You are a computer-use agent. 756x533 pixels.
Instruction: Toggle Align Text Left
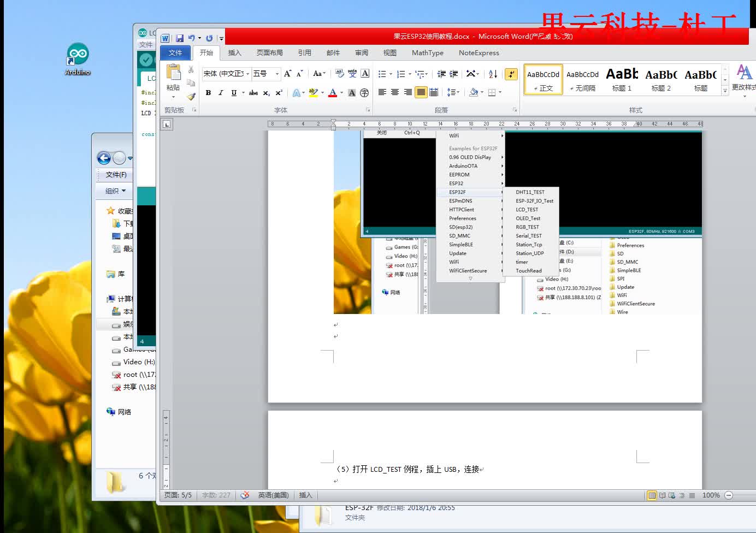[382, 92]
